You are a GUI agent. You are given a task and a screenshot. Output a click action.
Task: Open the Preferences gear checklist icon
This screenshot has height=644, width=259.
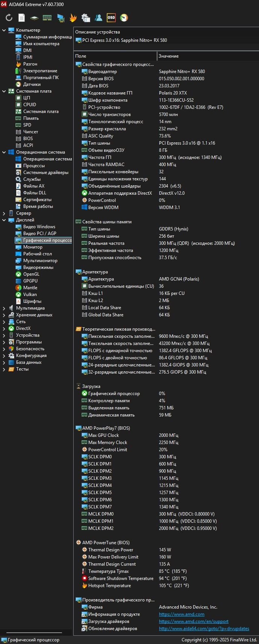[x=86, y=18]
